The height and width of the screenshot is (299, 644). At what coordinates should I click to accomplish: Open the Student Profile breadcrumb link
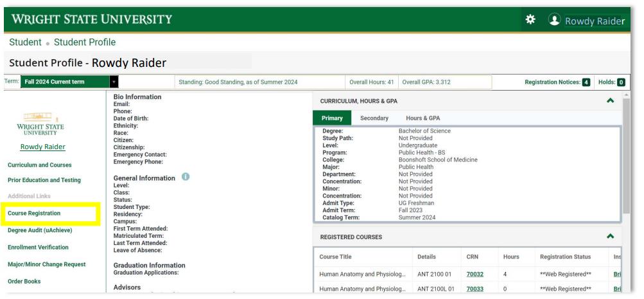85,42
